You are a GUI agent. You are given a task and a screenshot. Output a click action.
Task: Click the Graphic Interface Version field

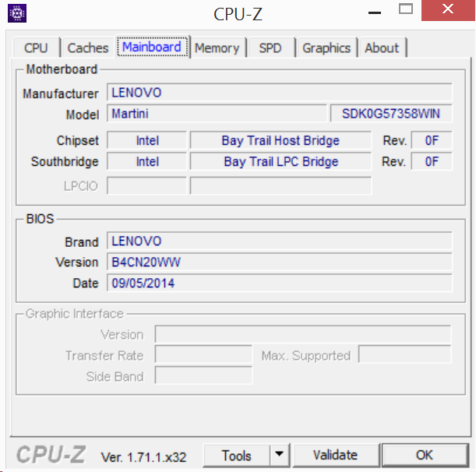point(303,334)
